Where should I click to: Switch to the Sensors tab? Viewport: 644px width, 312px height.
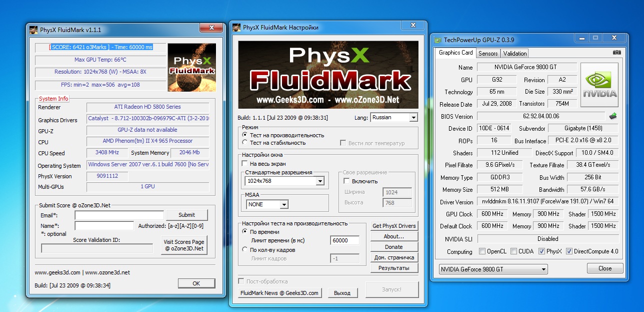click(487, 53)
